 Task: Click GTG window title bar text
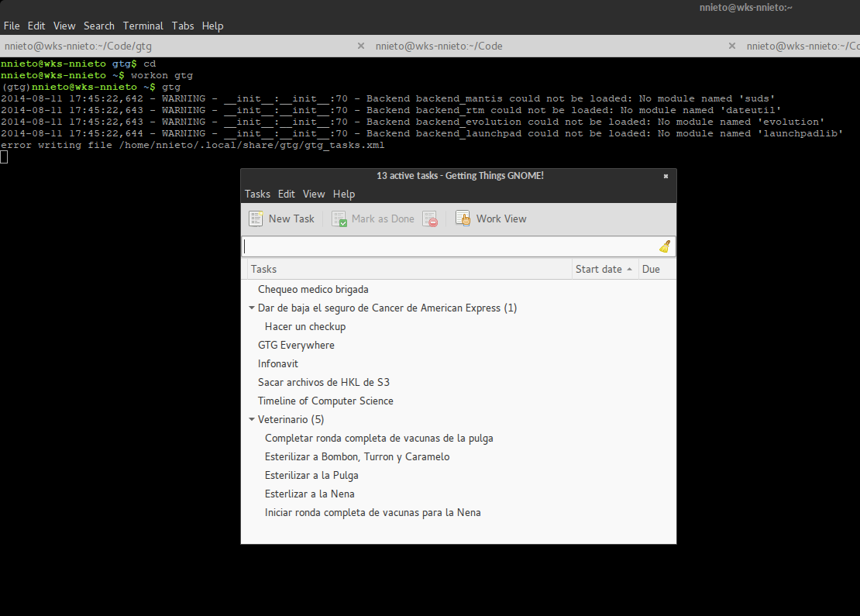460,176
